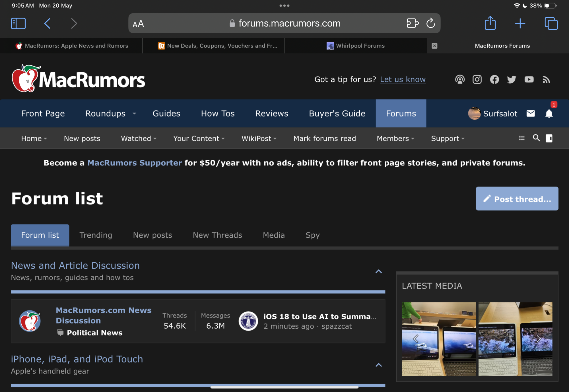The image size is (569, 392).
Task: Open the Political News subforum
Action: (94, 333)
